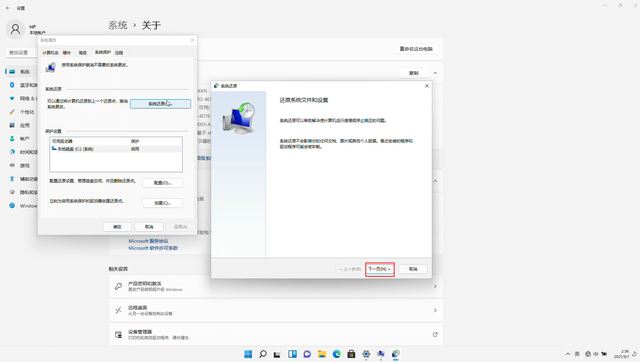This screenshot has width=640, height=362.
Task: Open Microsoft Edge from the taskbar
Action: pos(336,354)
